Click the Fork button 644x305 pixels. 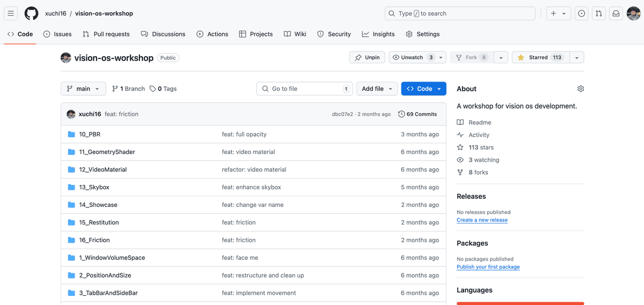471,57
